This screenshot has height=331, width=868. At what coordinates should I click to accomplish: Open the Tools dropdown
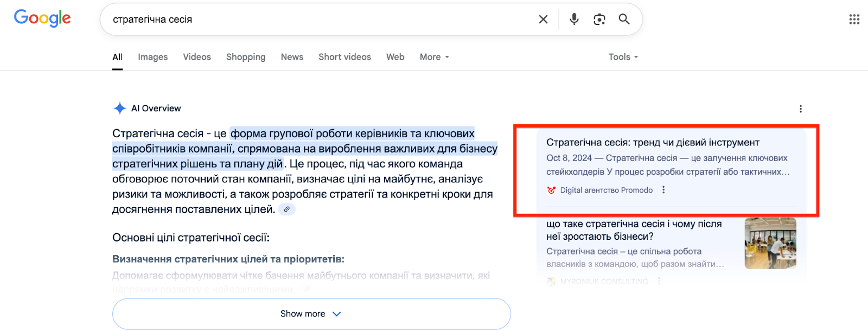point(623,57)
